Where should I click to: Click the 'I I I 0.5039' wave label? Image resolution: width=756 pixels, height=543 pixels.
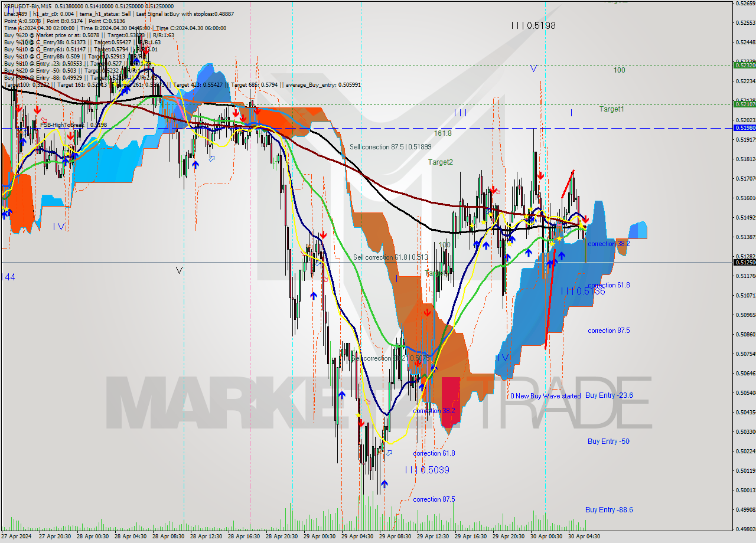click(x=427, y=470)
